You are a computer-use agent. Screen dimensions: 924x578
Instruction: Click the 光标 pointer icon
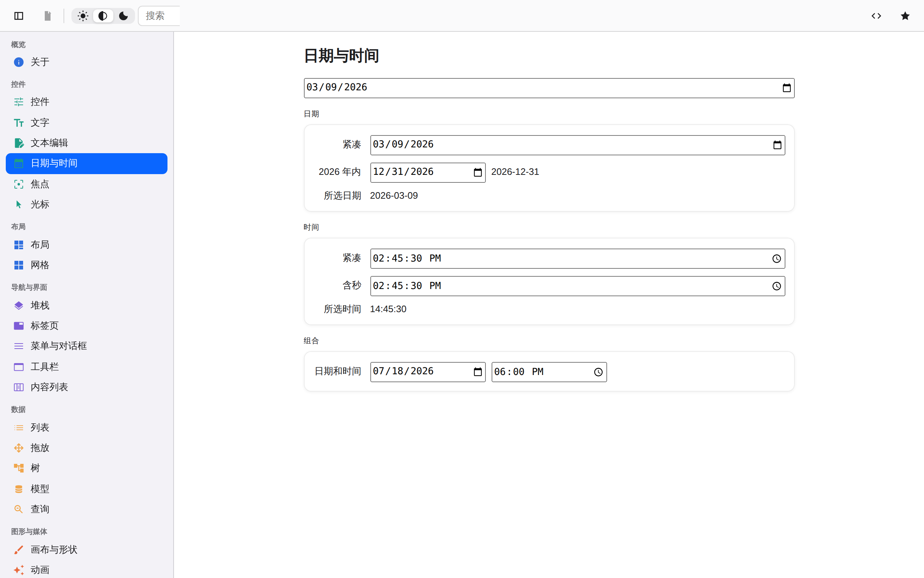[x=19, y=204]
